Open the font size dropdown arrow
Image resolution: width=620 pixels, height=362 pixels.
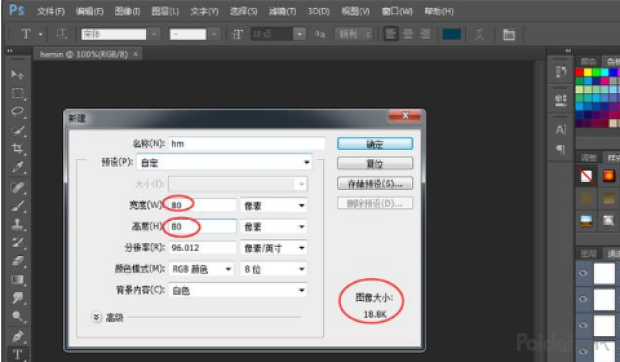[299, 34]
